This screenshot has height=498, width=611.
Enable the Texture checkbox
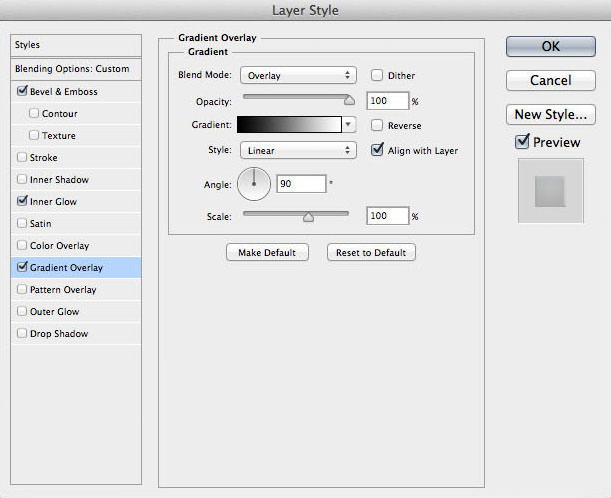pos(34,135)
